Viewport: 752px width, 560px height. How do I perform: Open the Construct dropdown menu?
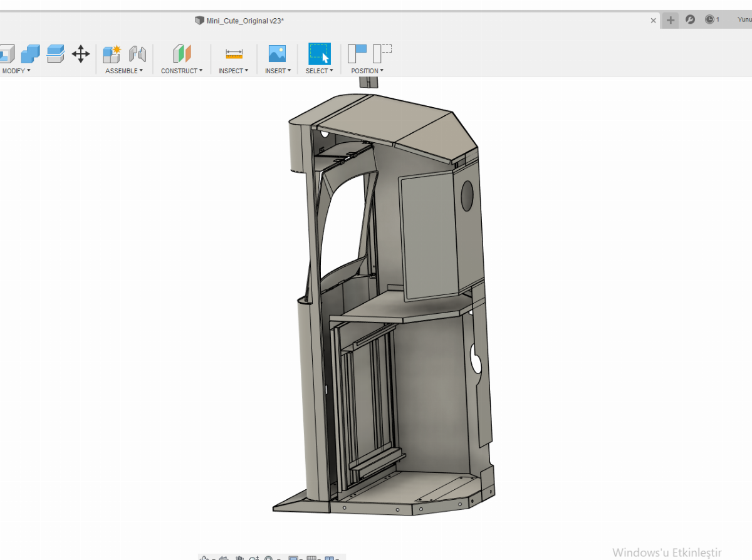[x=182, y=71]
